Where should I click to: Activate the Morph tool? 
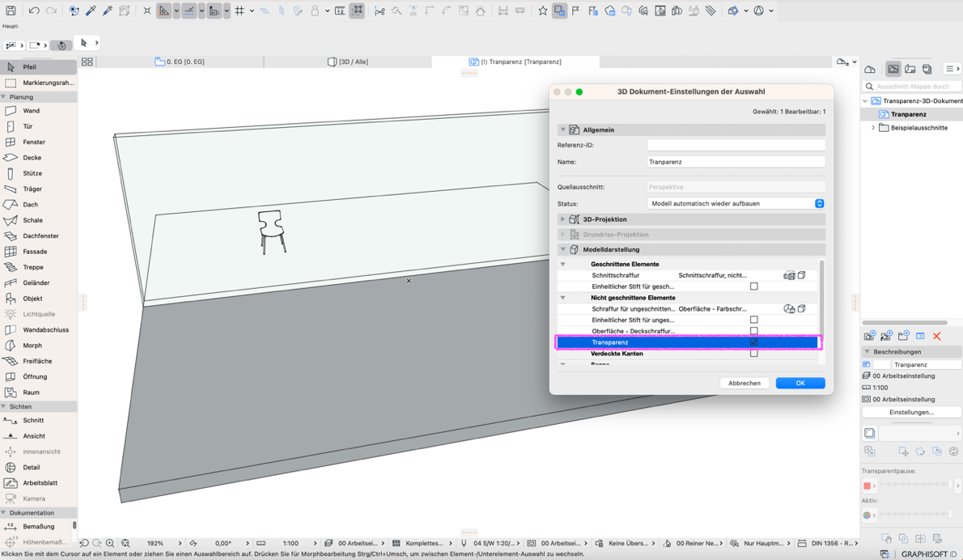pyautogui.click(x=38, y=345)
